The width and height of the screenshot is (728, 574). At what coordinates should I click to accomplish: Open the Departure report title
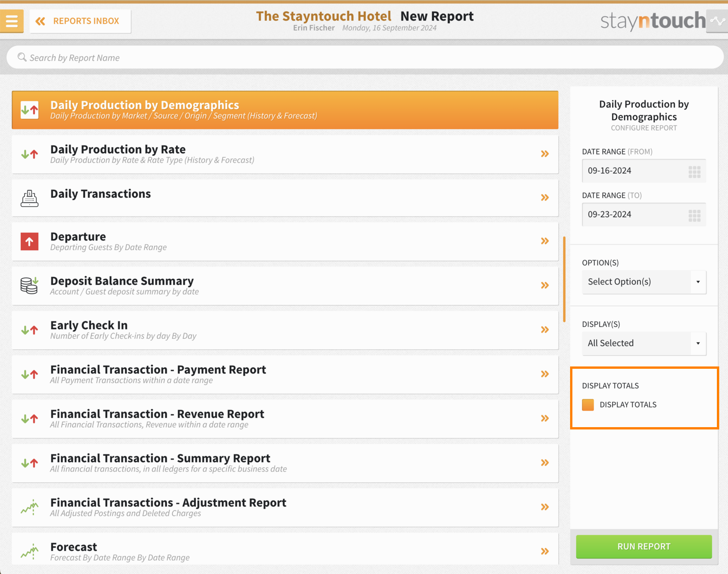tap(78, 236)
